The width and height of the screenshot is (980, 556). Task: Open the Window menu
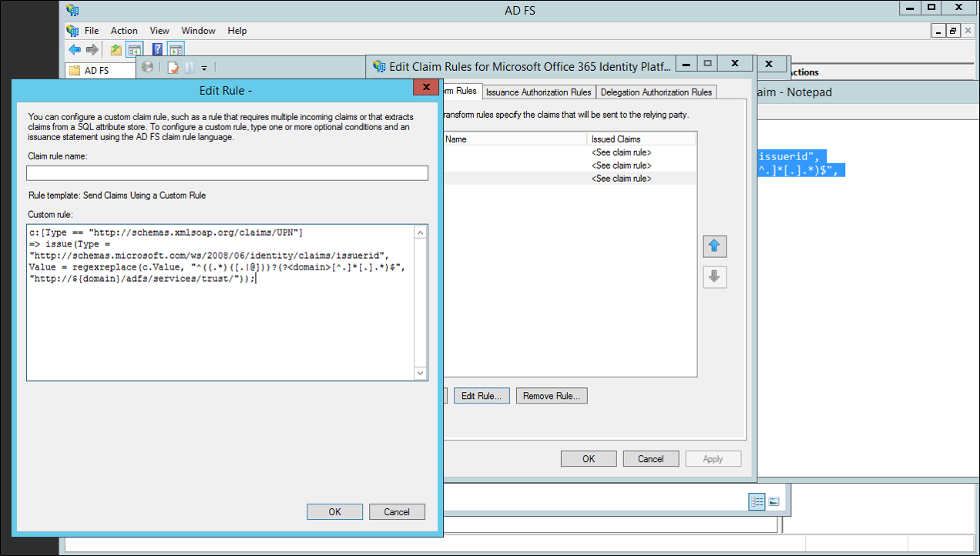pyautogui.click(x=198, y=31)
